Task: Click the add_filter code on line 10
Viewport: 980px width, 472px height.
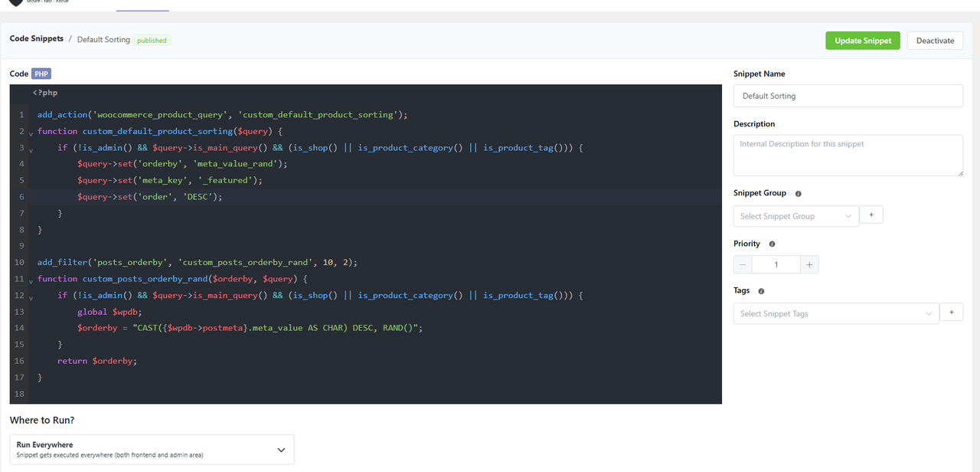Action: [x=198, y=262]
